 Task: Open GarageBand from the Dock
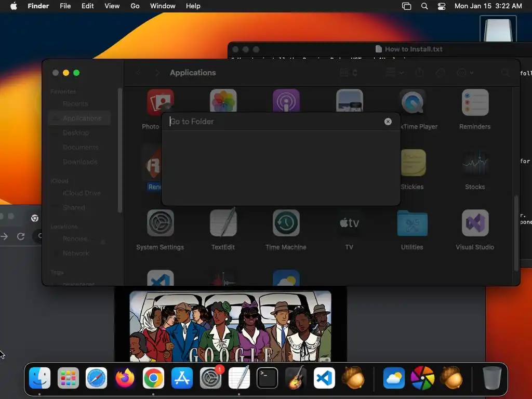coord(296,378)
